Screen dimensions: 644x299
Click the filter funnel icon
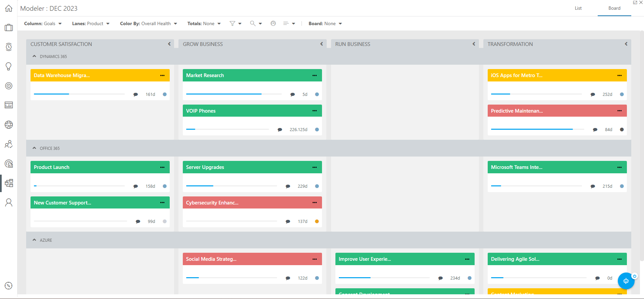[232, 23]
